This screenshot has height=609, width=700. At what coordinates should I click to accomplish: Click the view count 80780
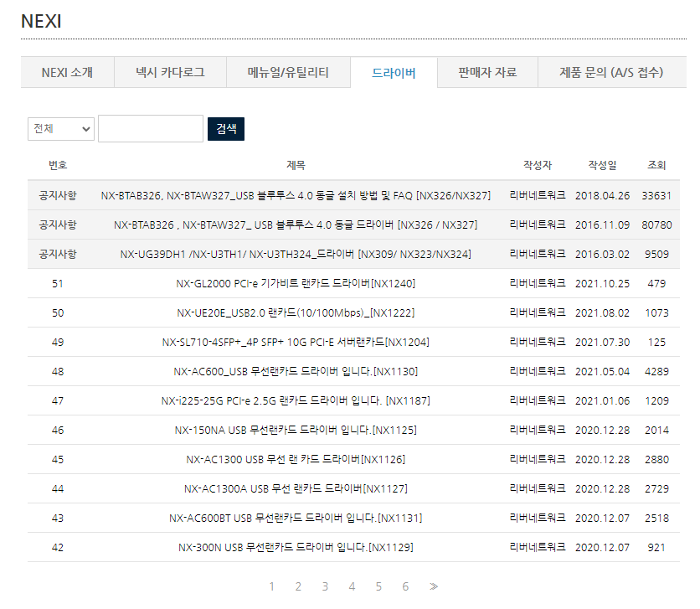point(656,225)
